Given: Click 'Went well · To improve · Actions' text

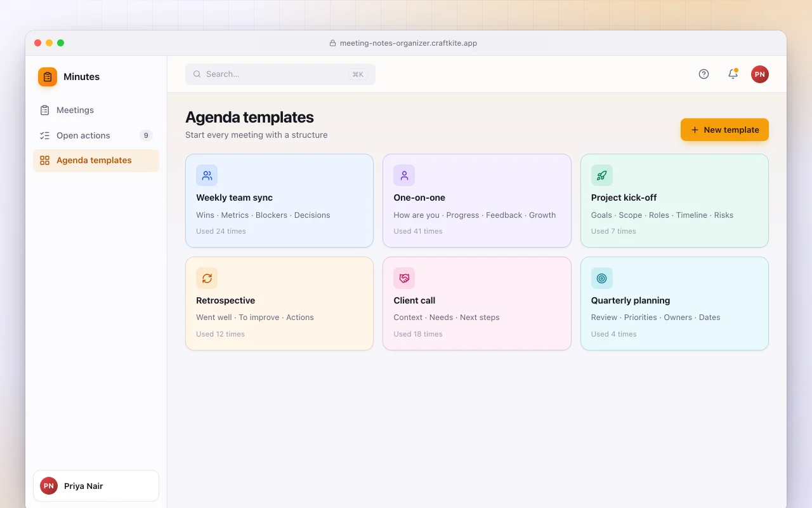Looking at the screenshot, I should tap(255, 317).
